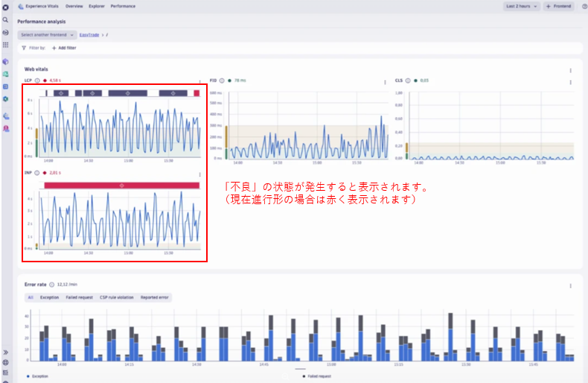Viewport: 588px width, 383px height.
Task: Select the CSP rule violation filter
Action: 117,297
